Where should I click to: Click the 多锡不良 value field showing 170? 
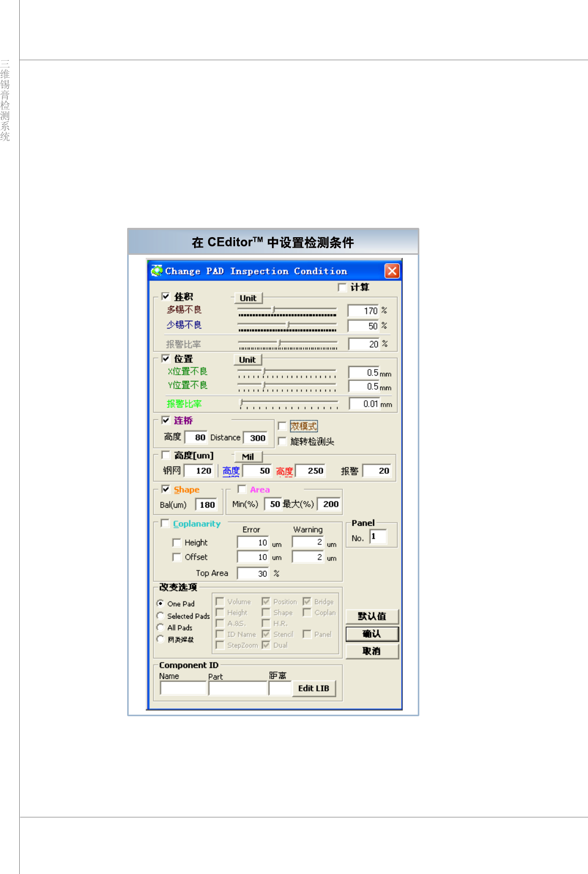tap(363, 311)
